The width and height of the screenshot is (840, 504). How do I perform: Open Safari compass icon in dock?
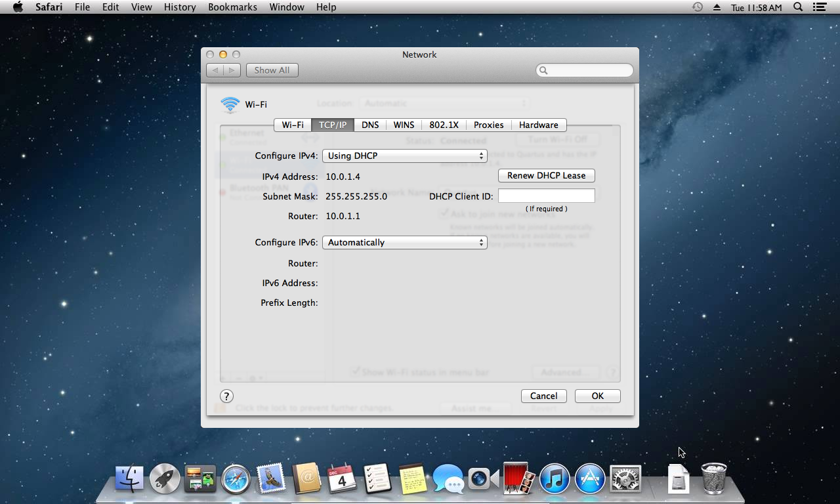tap(236, 478)
